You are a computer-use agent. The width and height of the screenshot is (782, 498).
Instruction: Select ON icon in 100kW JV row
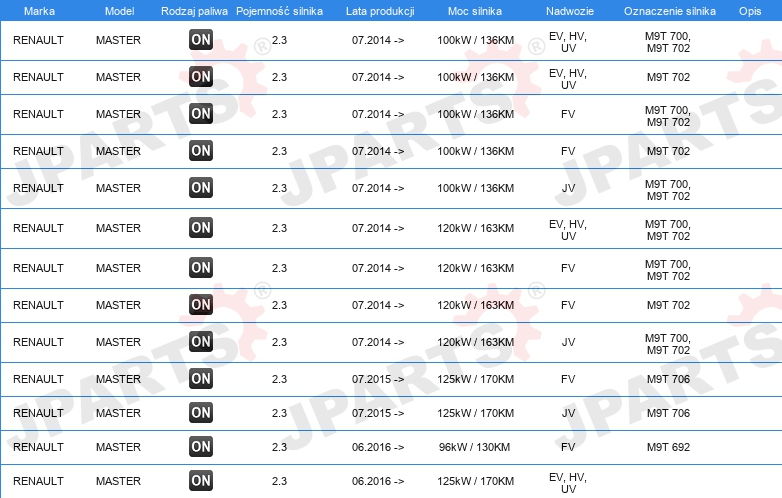click(x=201, y=188)
